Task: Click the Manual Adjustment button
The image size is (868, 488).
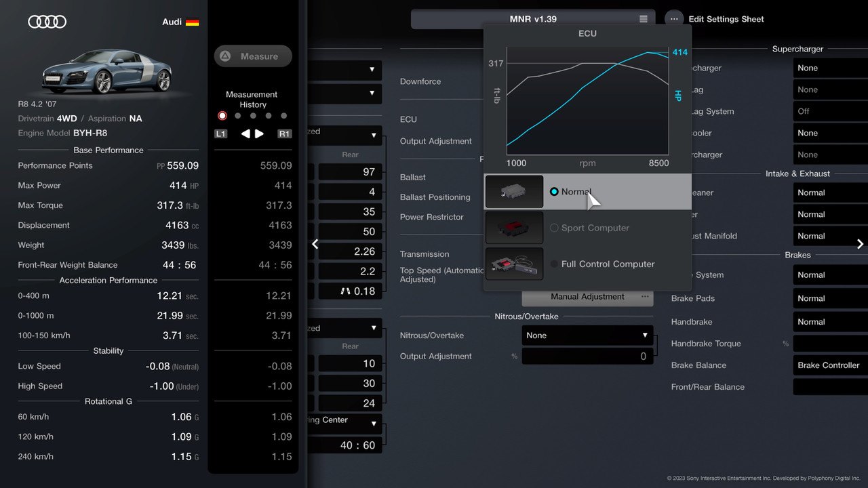Action: click(588, 296)
